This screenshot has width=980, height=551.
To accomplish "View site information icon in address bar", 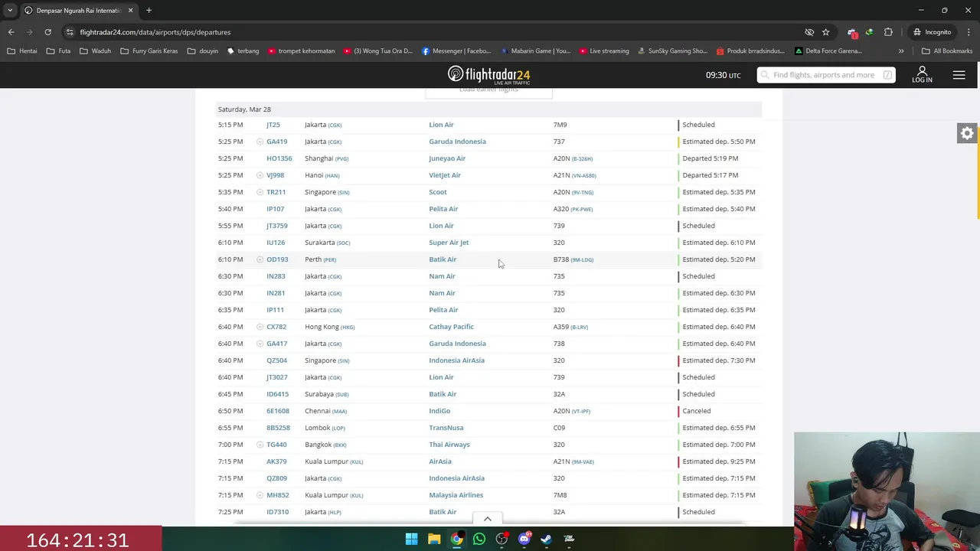I will pos(70,32).
